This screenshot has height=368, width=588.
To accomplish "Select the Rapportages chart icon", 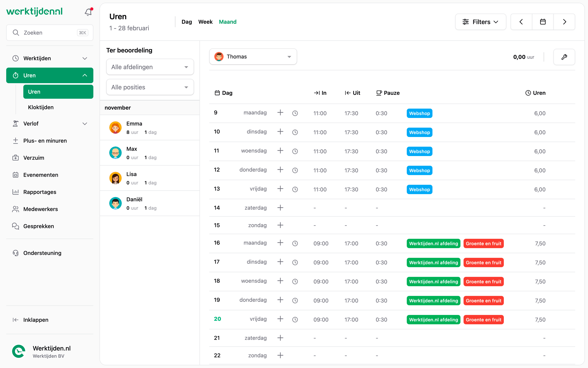I will click(x=16, y=192).
